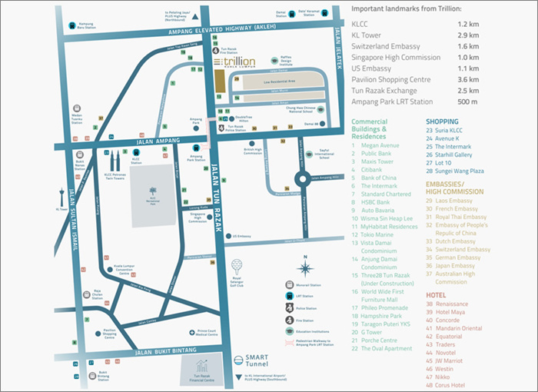This screenshot has height=392, width=538.
Task: Click the Education Institutions legend icon
Action: pyautogui.click(x=290, y=331)
